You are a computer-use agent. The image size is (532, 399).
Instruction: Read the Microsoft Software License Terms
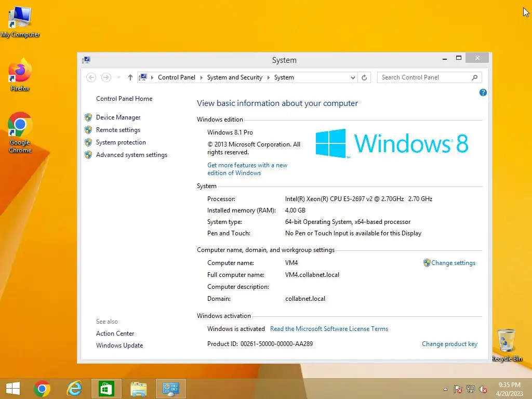329,329
